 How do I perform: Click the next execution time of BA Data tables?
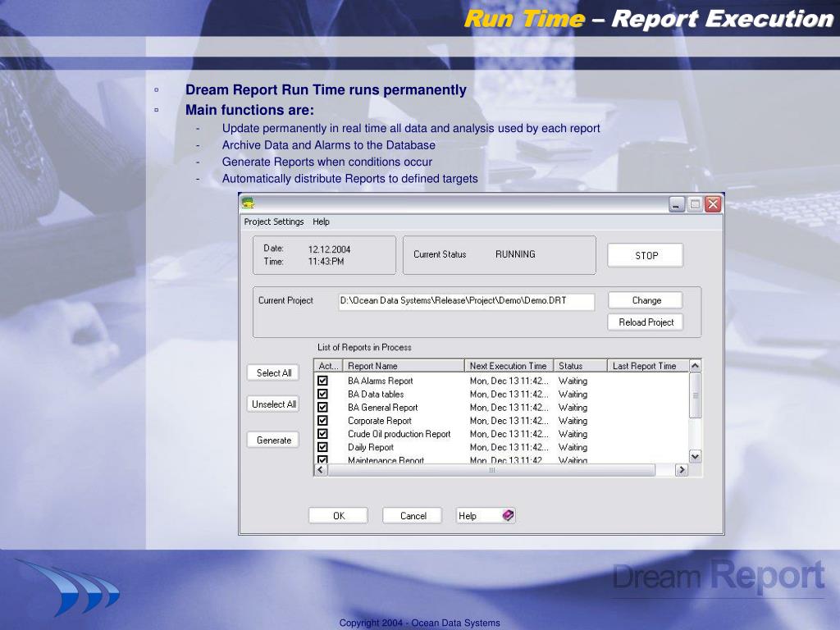coord(509,395)
